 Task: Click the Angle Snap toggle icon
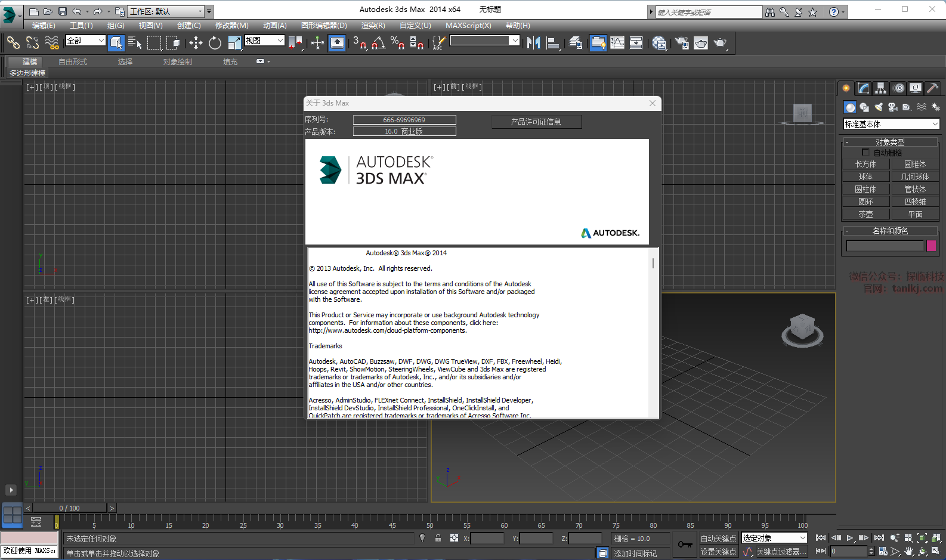379,42
